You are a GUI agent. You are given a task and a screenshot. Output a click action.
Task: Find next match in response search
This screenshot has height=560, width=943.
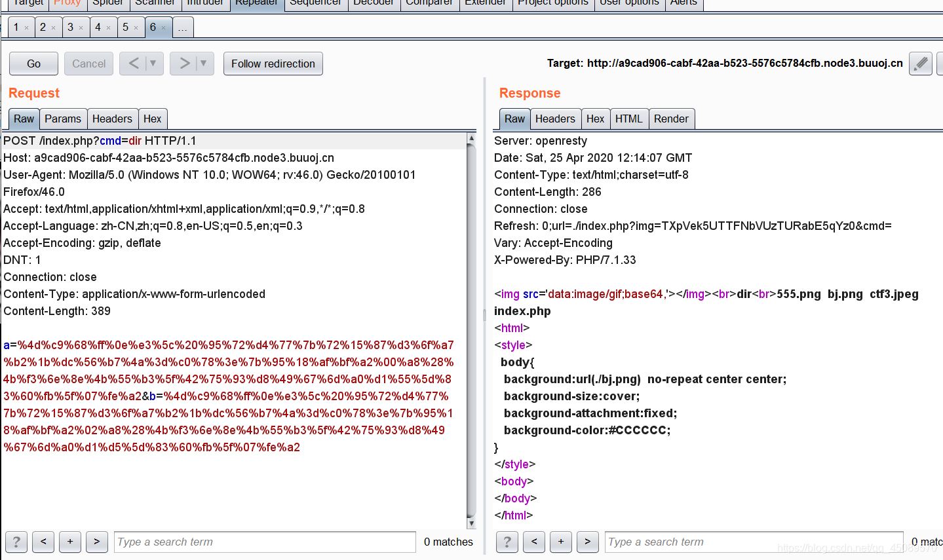[588, 542]
